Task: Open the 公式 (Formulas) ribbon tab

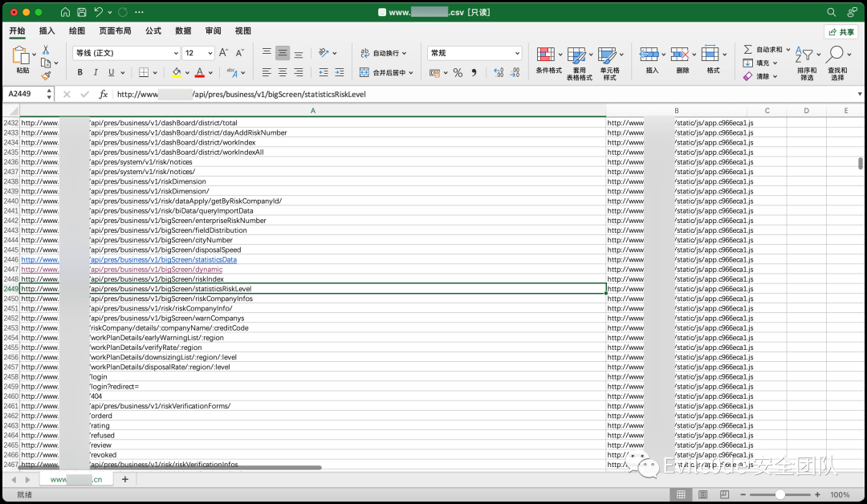Action: point(153,31)
